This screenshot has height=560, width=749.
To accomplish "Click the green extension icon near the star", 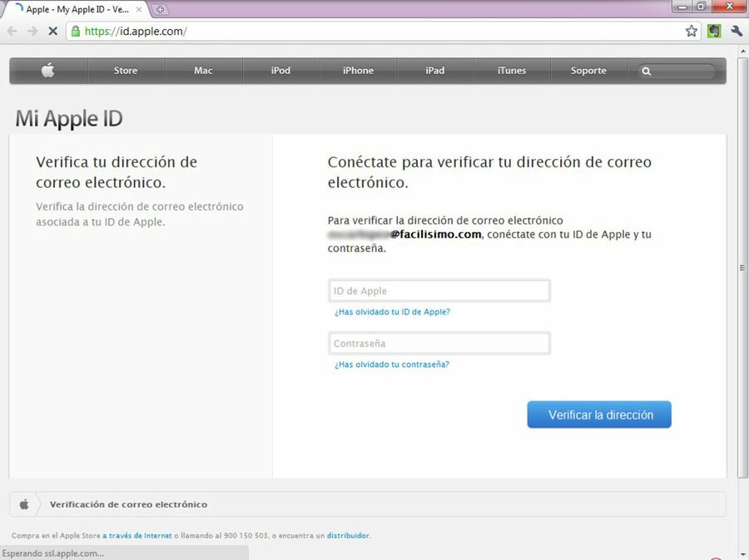I will [713, 30].
